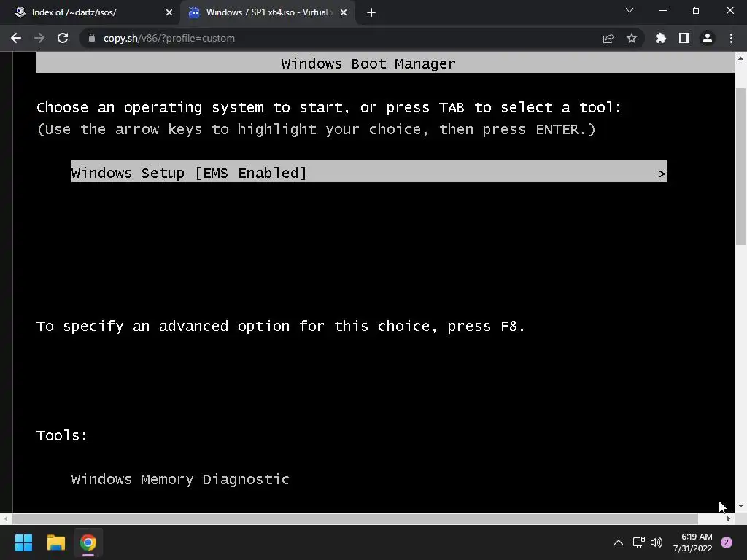This screenshot has width=747, height=560.
Task: Open the Windows Start menu
Action: pos(23,542)
